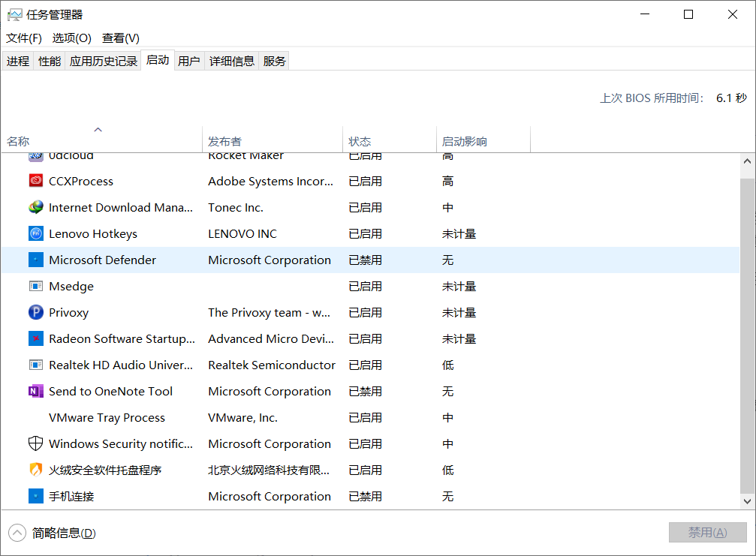Click the Privoxy P icon
756x556 pixels.
36,312
